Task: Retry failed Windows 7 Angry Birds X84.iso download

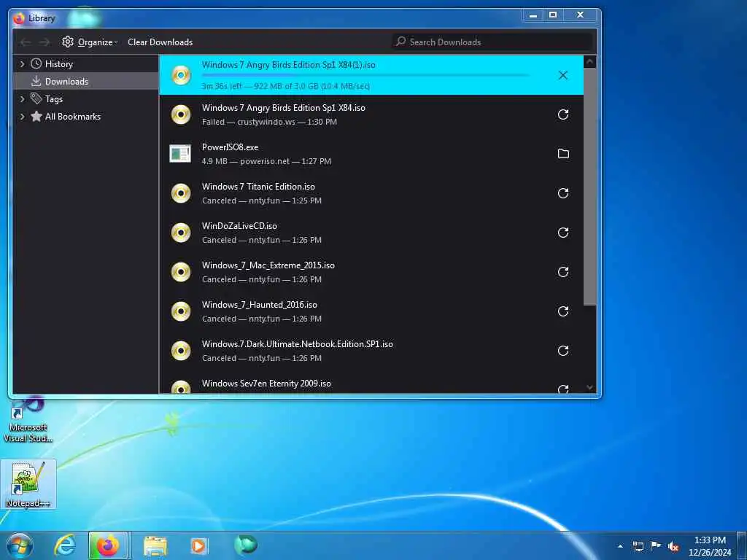Action: [563, 114]
